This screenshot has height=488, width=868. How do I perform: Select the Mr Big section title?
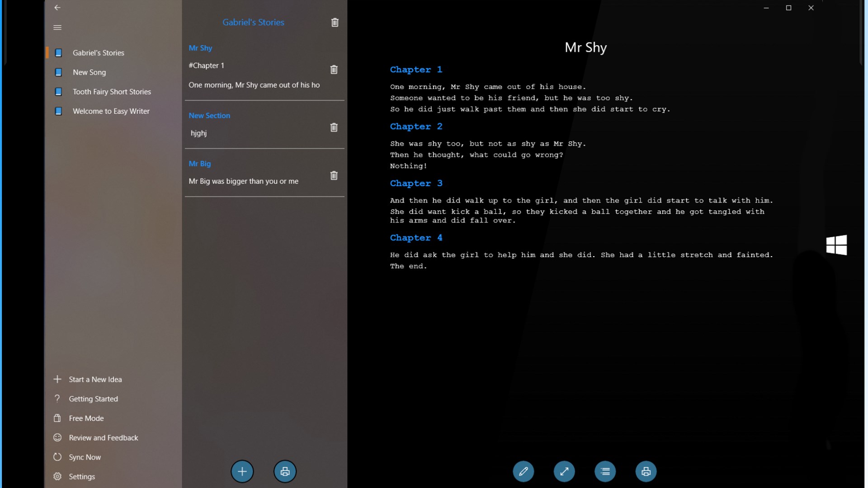click(200, 164)
